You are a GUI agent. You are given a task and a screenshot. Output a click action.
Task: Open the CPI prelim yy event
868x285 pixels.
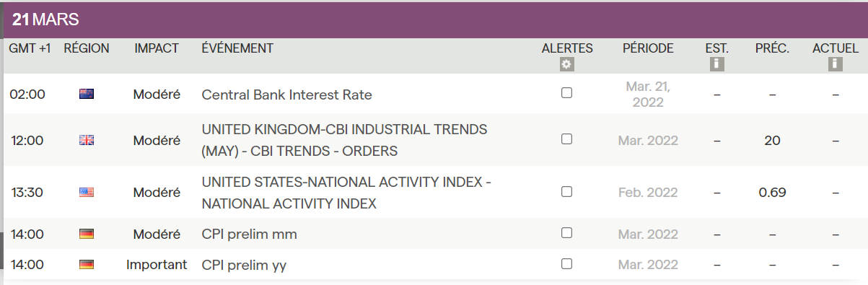[x=244, y=266]
